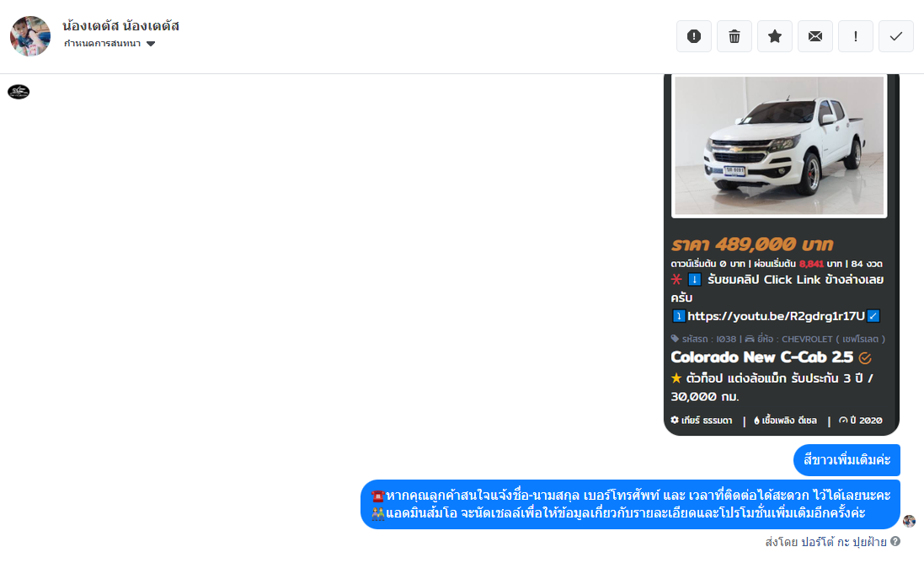Select the verified checkmark badge next to Colorado title

[x=865, y=358]
